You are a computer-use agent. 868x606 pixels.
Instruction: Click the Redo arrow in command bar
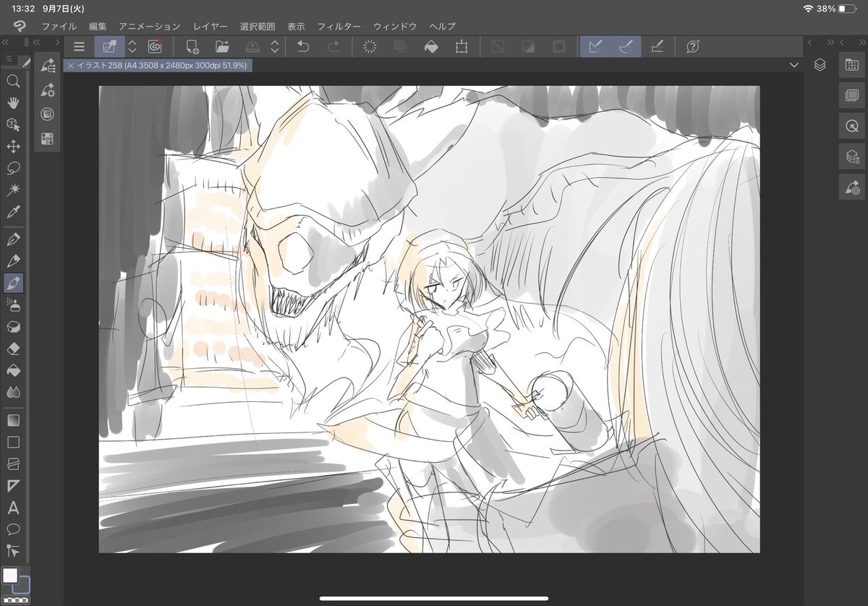point(333,46)
